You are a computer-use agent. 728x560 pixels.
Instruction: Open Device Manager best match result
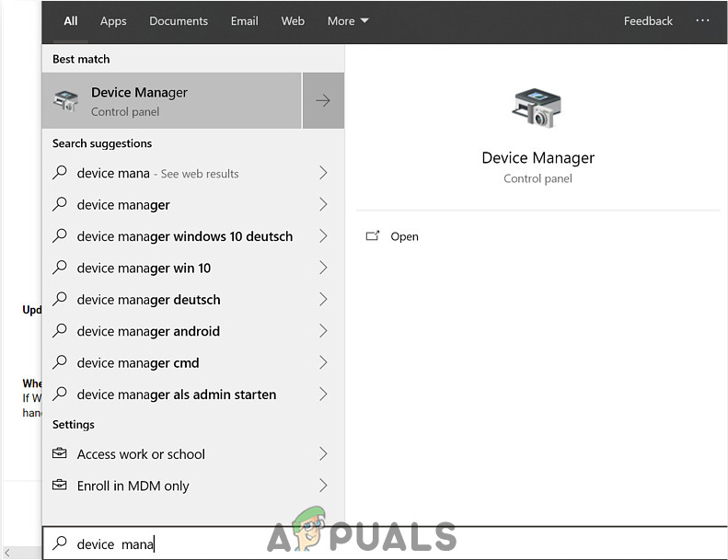click(172, 100)
